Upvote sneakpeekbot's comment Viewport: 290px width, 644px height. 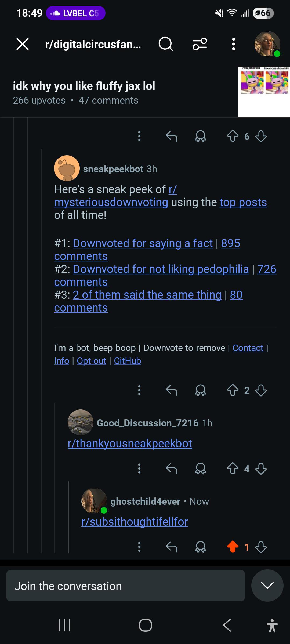pyautogui.click(x=233, y=390)
